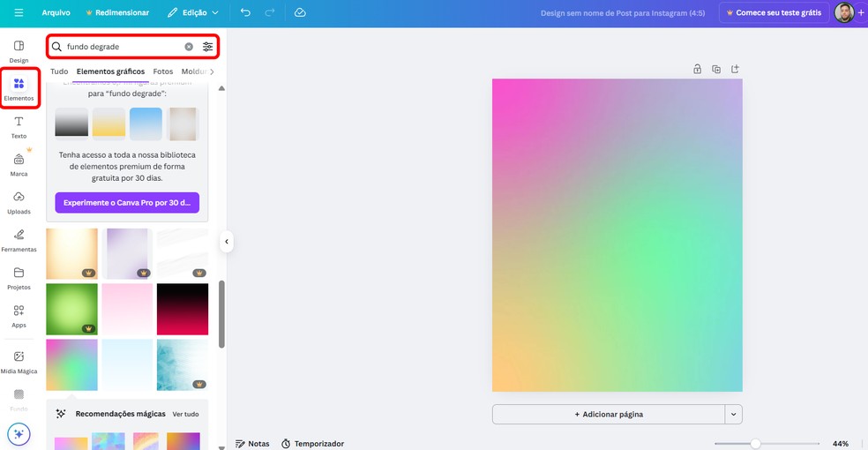
Task: Edit the design title text
Action: tap(623, 12)
